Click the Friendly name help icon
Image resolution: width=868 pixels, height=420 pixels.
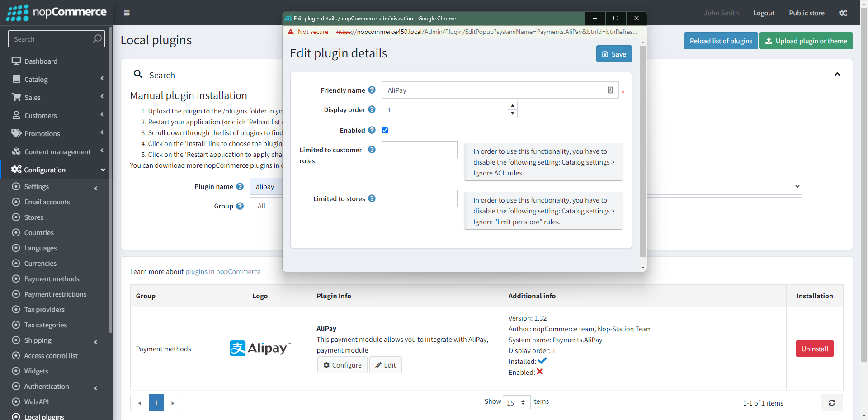pyautogui.click(x=372, y=90)
